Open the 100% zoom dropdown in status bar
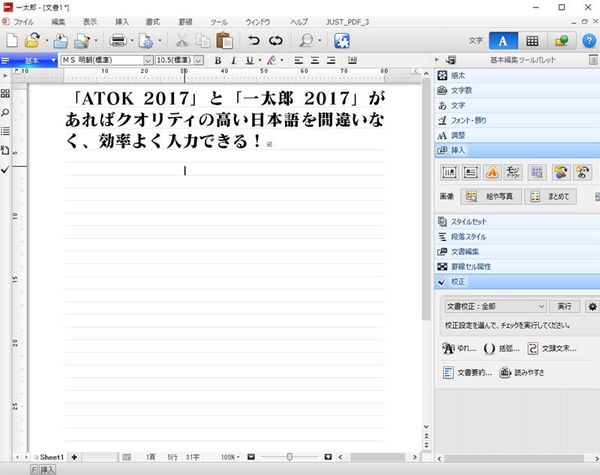Viewport: 600px width, 475px height. [x=230, y=457]
